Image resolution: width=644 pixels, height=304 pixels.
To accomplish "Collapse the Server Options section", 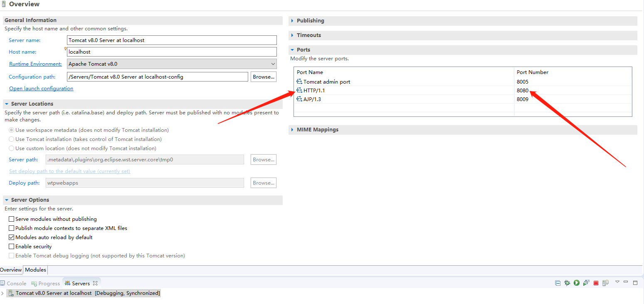I will (x=7, y=200).
